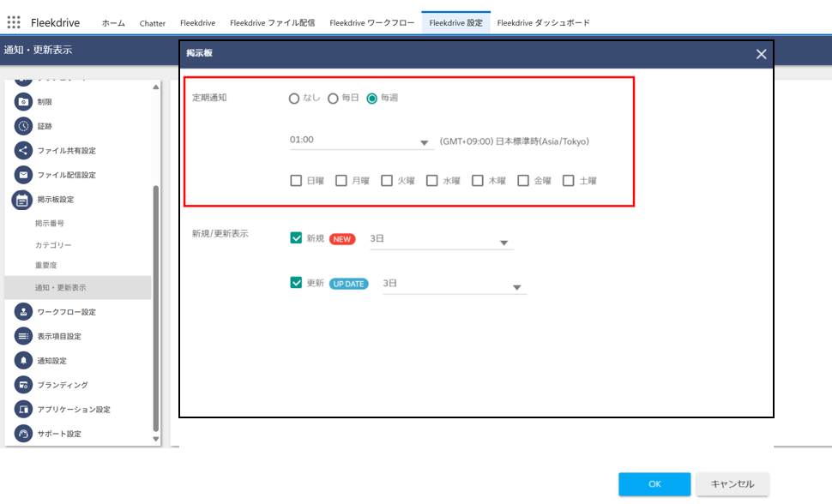Click the NEW red badge

[x=342, y=239]
